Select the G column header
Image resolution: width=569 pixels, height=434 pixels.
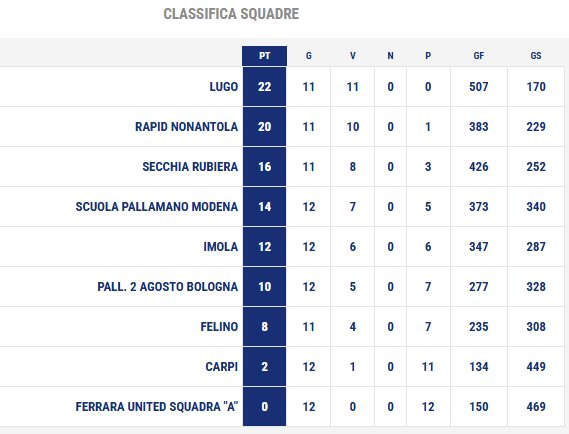tap(309, 56)
